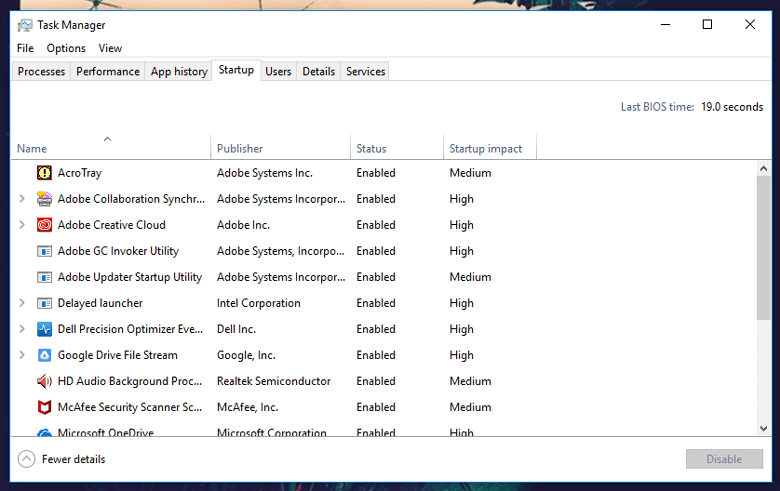Sort by the Name column header
The image size is (780, 491).
pos(110,147)
